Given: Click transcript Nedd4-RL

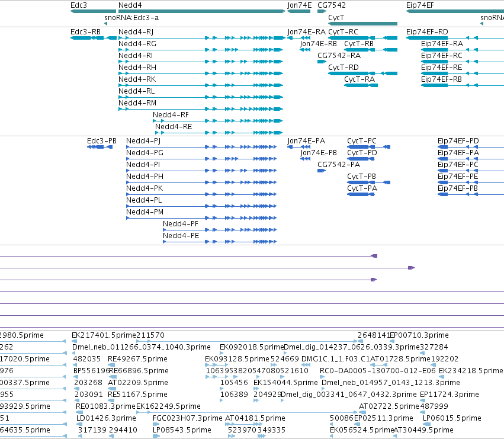Looking at the screenshot, I should point(201,97).
